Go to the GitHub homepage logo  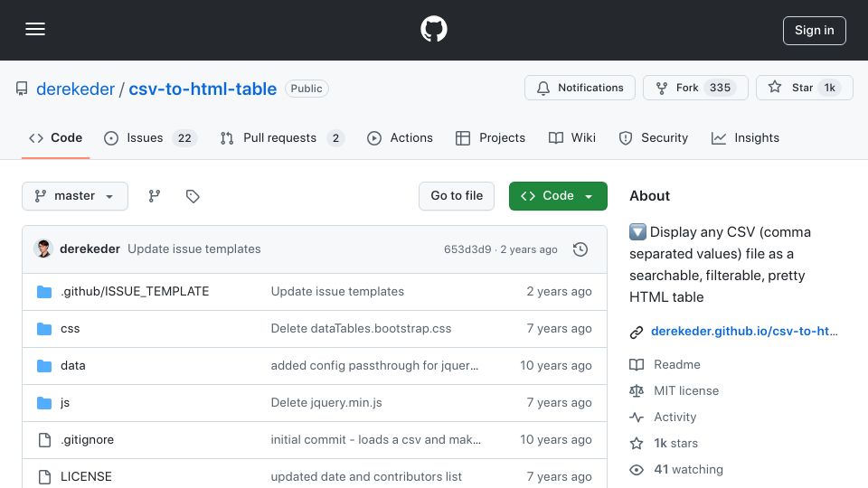(x=433, y=29)
